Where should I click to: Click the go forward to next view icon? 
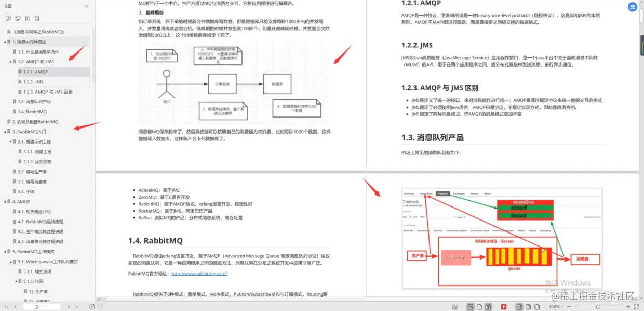coord(100,307)
